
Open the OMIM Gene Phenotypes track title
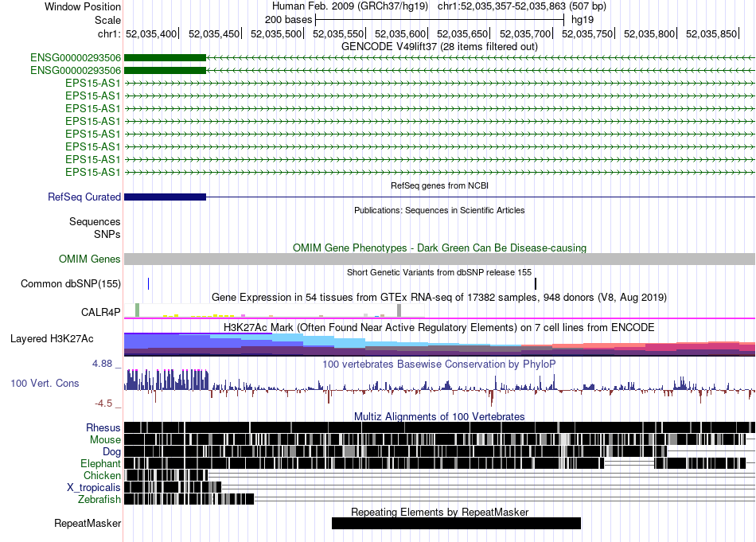[439, 248]
